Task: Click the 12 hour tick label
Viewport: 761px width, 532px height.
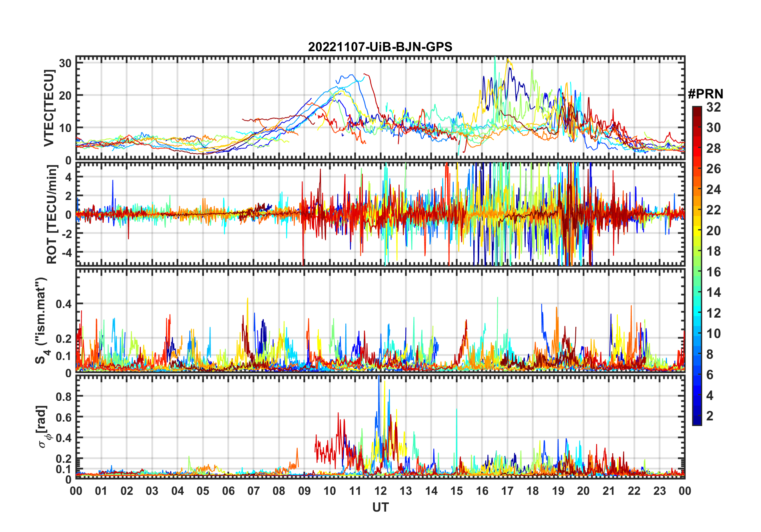Action: click(380, 491)
